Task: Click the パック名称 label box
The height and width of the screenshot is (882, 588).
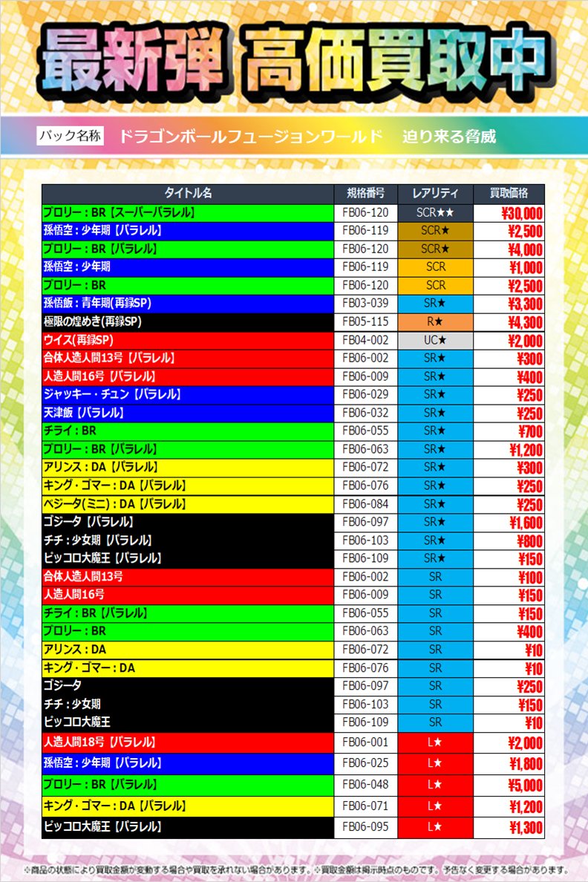Action: (x=71, y=136)
